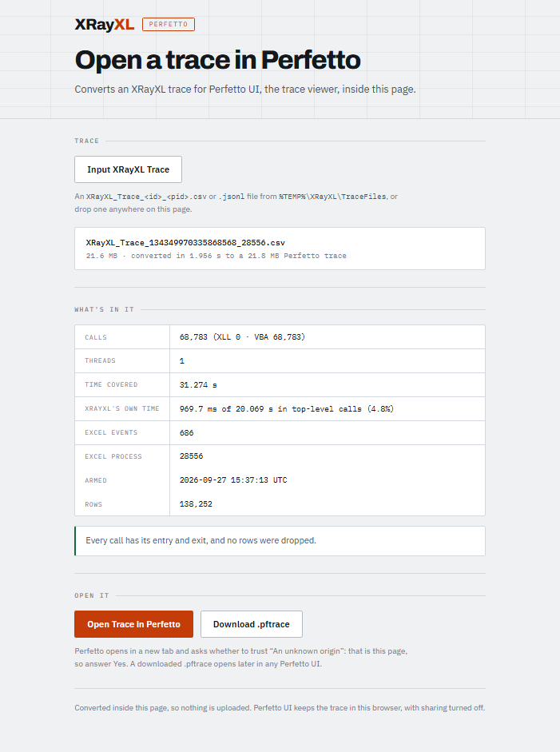Click the OPEN IT section heading

point(92,595)
